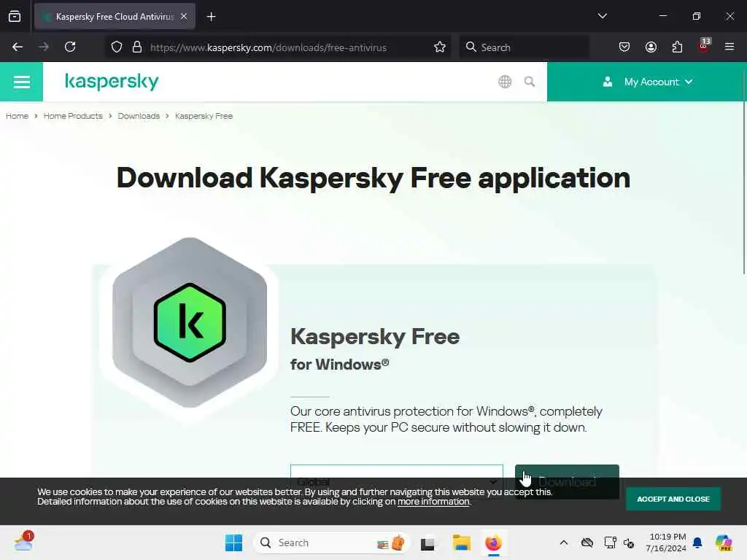Click the Kaspersky Free breadcrumb
747x560 pixels.
coord(204,116)
